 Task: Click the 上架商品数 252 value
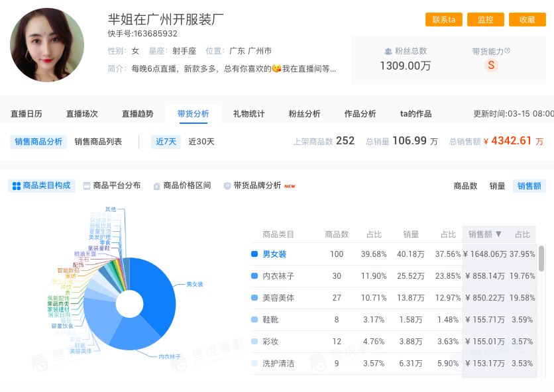[345, 141]
